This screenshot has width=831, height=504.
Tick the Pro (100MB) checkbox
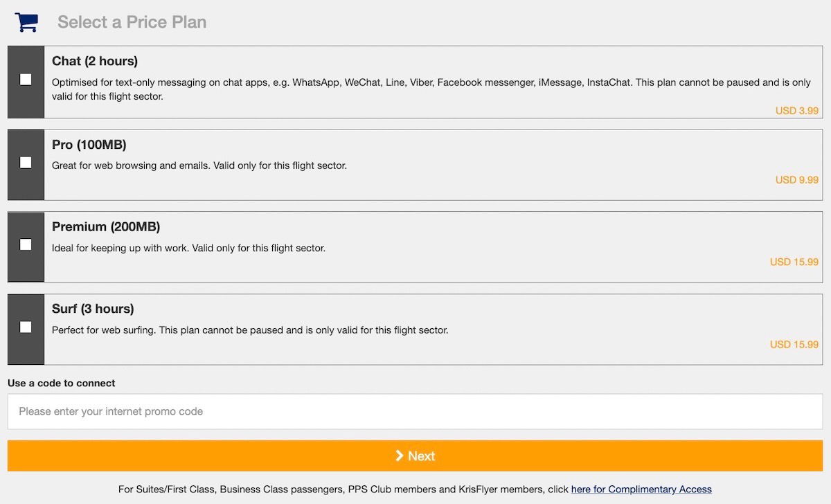pos(26,163)
